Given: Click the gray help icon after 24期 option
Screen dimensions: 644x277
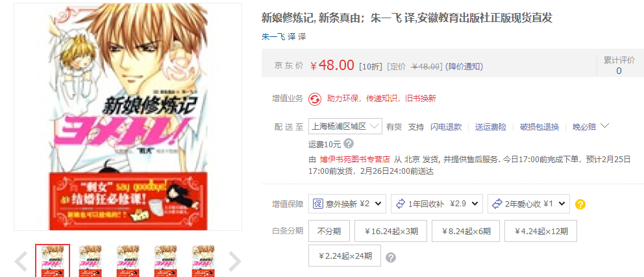Looking at the screenshot, I should (391, 258).
